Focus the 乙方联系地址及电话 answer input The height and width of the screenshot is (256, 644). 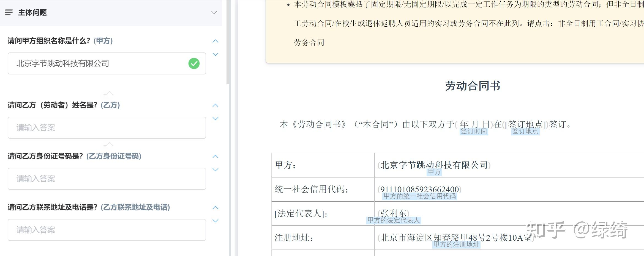tap(107, 230)
